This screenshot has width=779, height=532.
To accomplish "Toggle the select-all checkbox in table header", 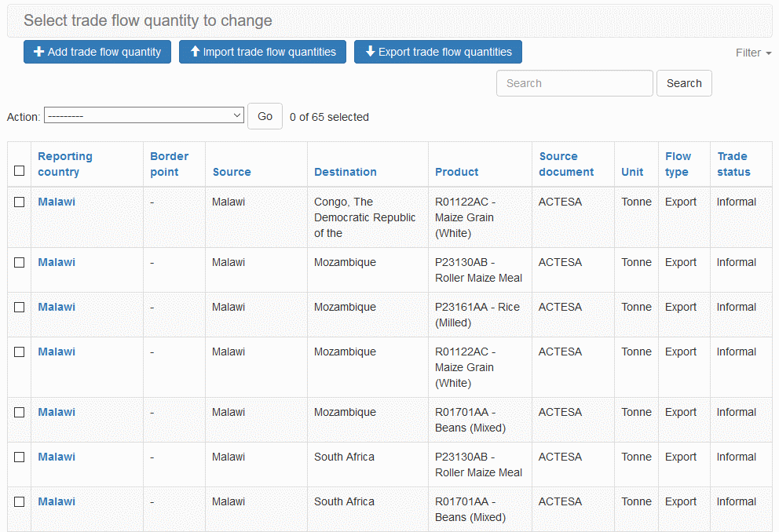I will point(20,171).
